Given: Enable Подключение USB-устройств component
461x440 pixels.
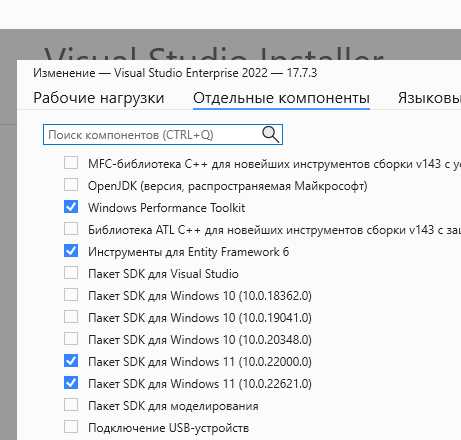Looking at the screenshot, I should pos(71,427).
